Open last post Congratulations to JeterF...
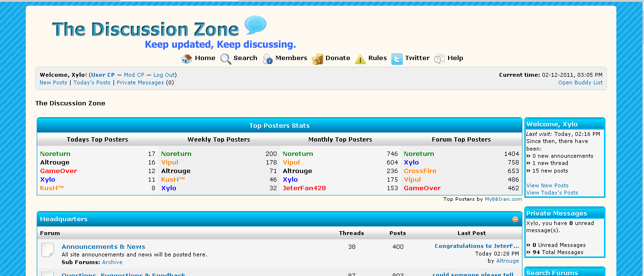 coord(477,246)
